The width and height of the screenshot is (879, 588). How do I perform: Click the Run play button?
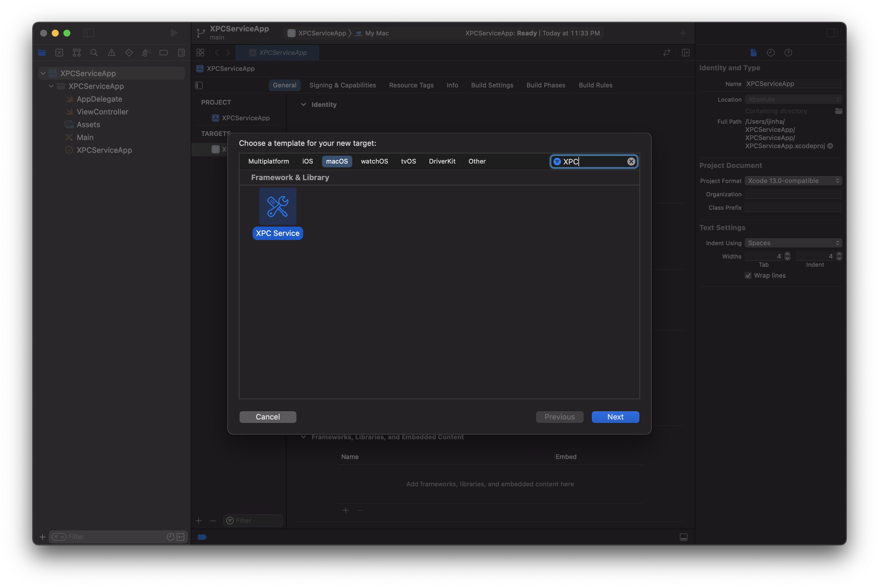point(174,33)
